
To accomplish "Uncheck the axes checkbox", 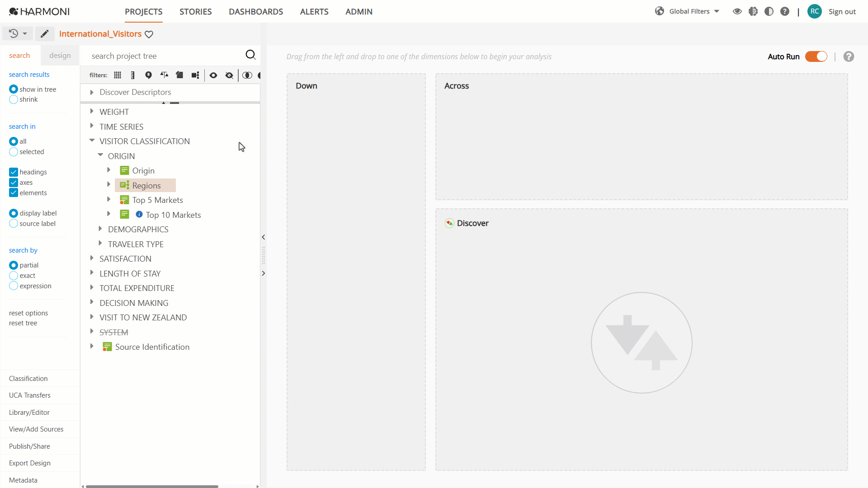I will pyautogui.click(x=14, y=183).
